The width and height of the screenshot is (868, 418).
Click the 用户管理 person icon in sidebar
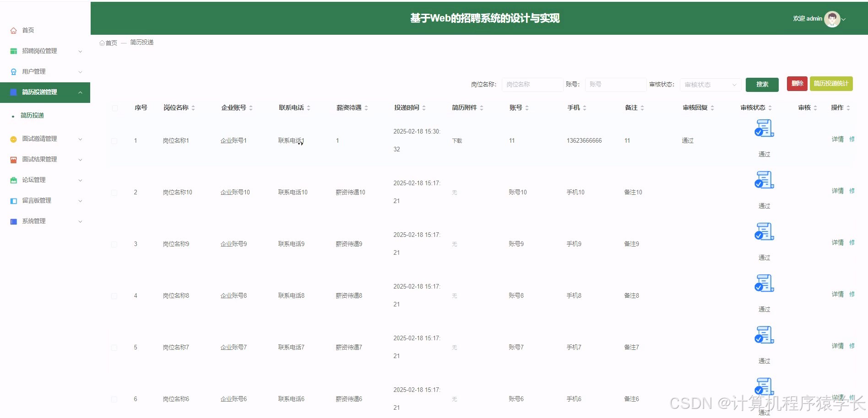click(13, 71)
